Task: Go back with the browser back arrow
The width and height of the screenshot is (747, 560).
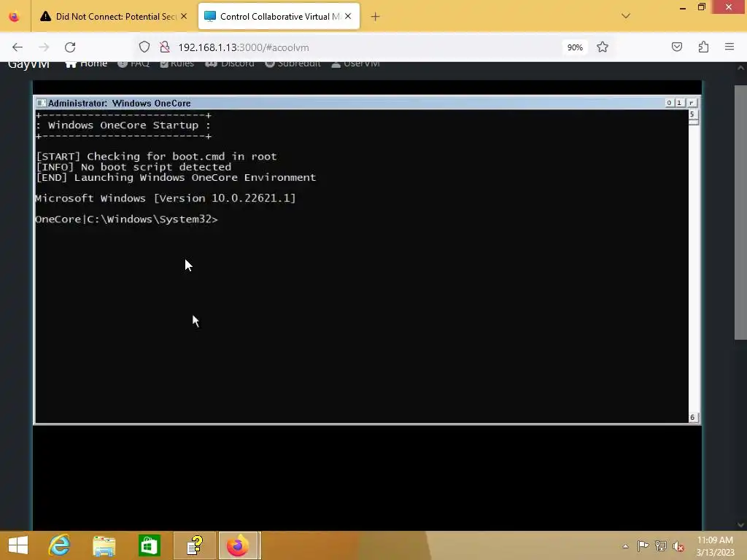Action: pos(18,47)
